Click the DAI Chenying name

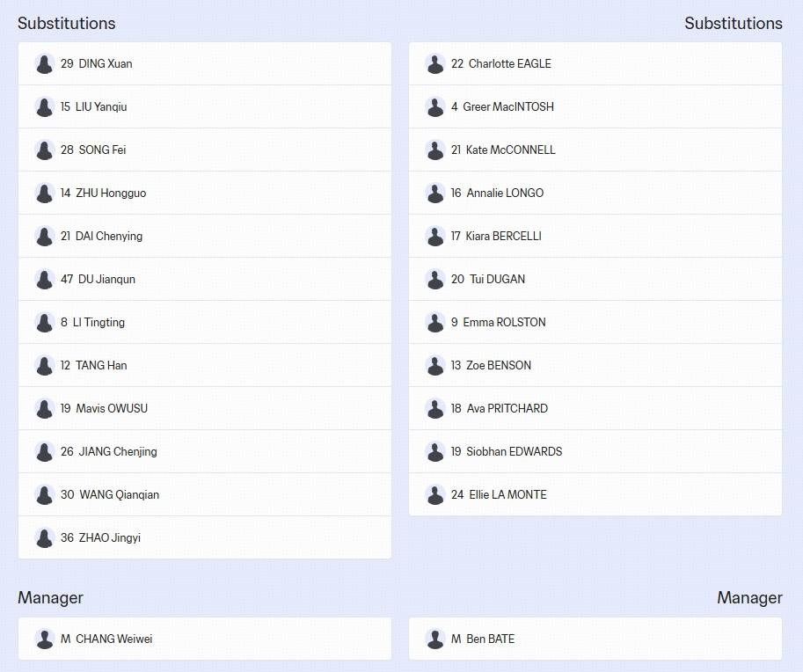(109, 237)
